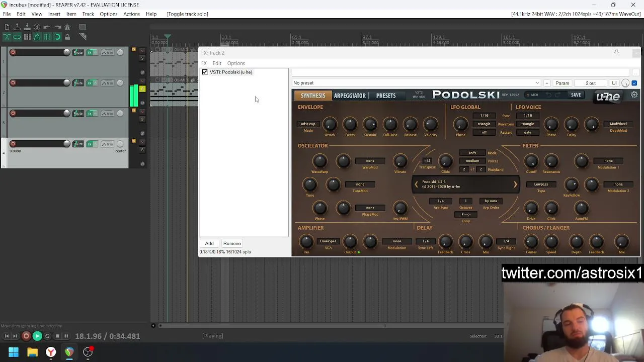This screenshot has width=644, height=362.
Task: Toggle item grouping toolbar icon
Action: tap(17, 37)
